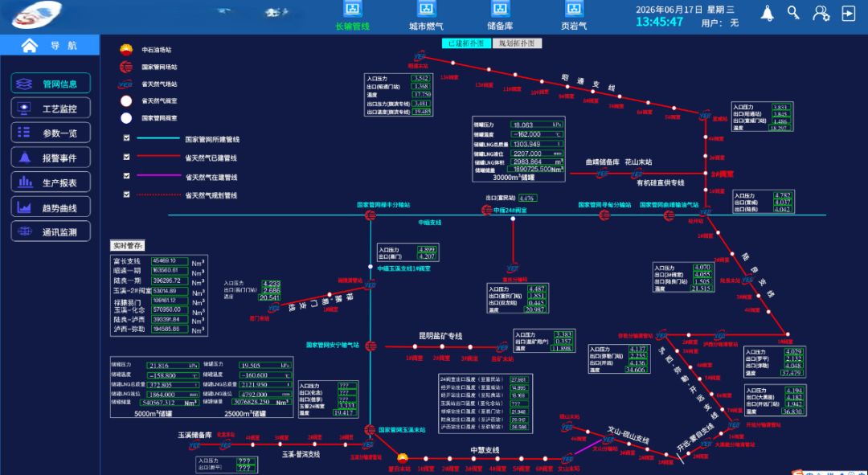The width and height of the screenshot is (868, 475).
Task: Click the 国家管网曲靖输油气站 icon
Action: point(669,215)
